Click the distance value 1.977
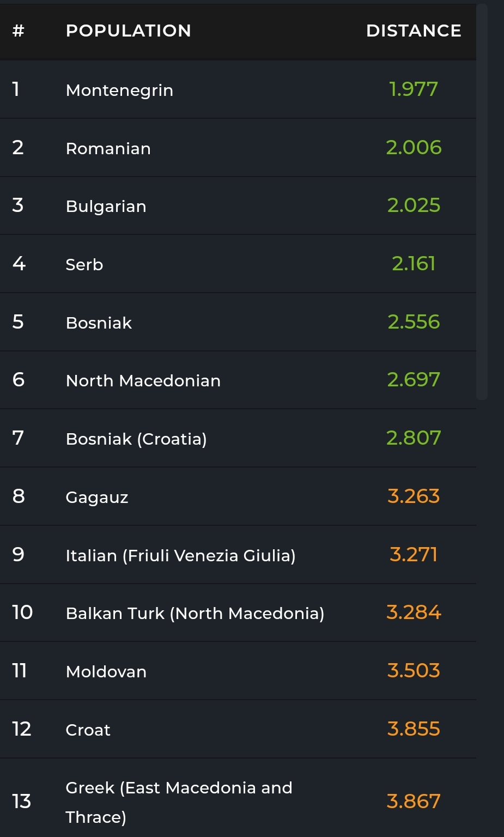 click(414, 89)
